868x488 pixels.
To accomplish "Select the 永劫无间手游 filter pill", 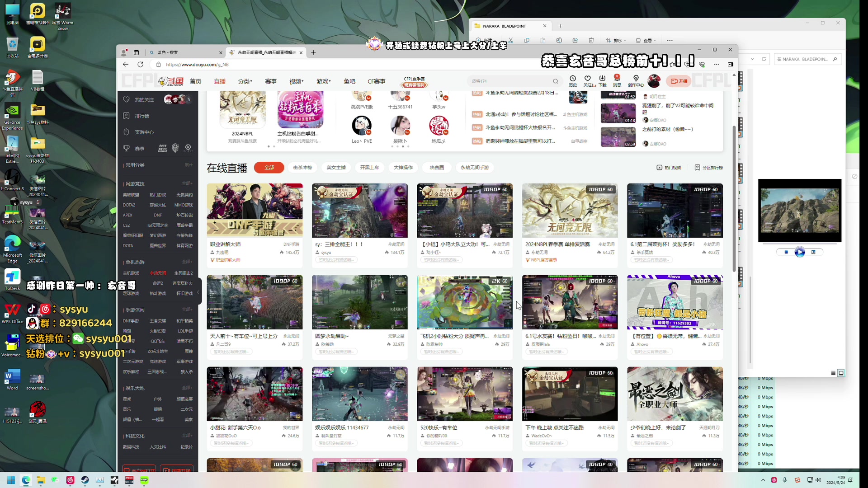I will [475, 168].
